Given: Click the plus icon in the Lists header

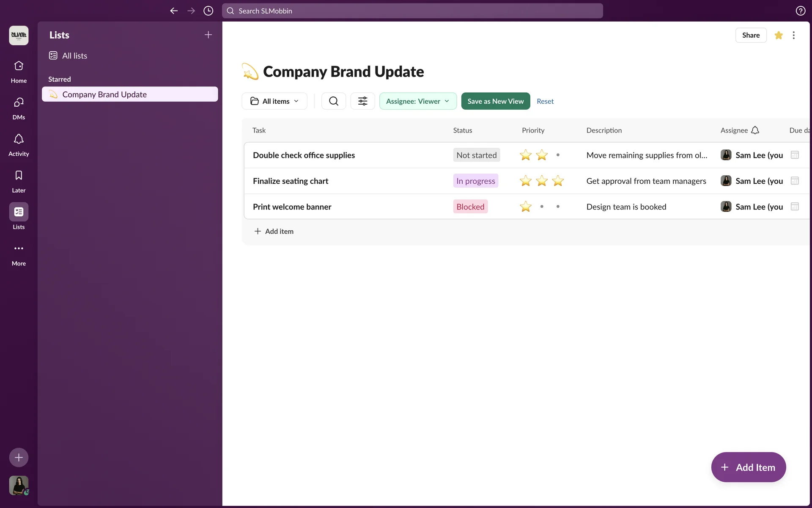Looking at the screenshot, I should pyautogui.click(x=208, y=35).
